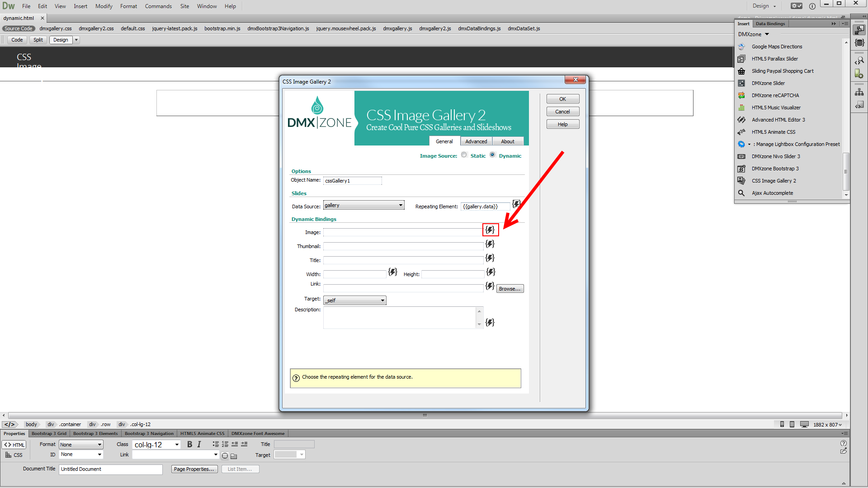Image resolution: width=868 pixels, height=488 pixels.
Task: Click the Repeating Element binding picker icon
Action: (516, 204)
